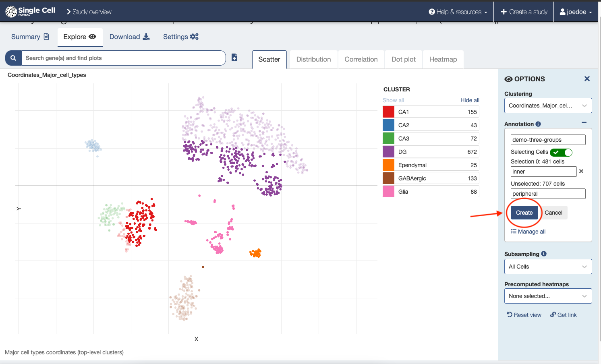Toggle the Selecting Cells switch
The image size is (601, 364).
click(561, 152)
